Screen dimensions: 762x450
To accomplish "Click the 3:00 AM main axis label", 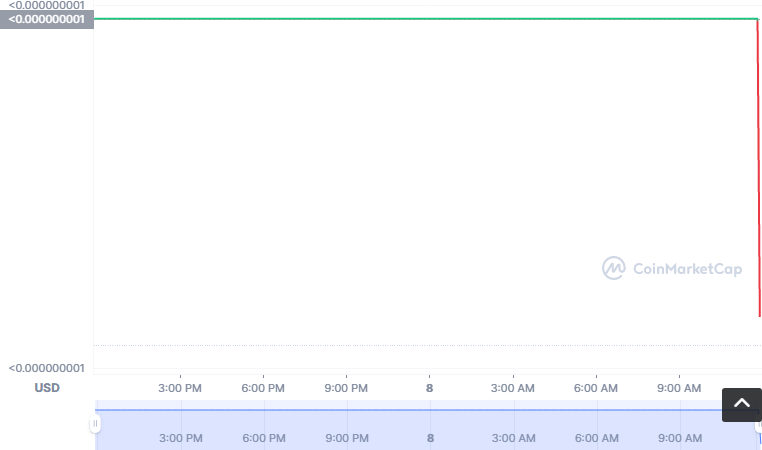I will pos(512,387).
